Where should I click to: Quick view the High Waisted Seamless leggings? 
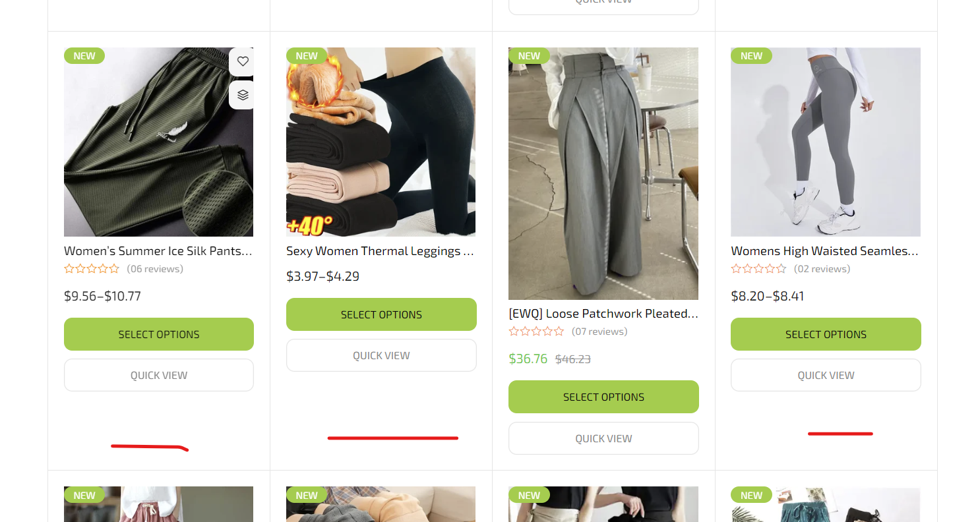(826, 375)
